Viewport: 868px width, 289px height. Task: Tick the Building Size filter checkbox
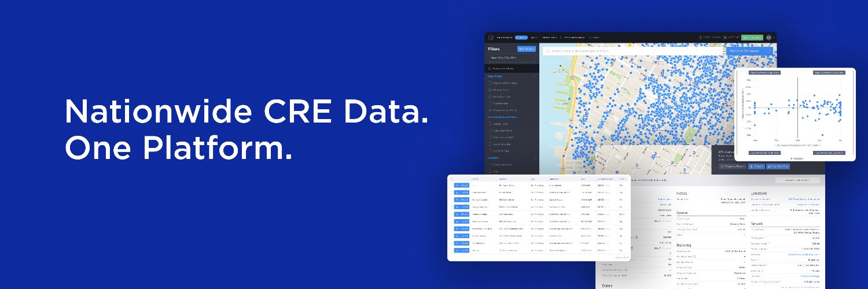(490, 151)
